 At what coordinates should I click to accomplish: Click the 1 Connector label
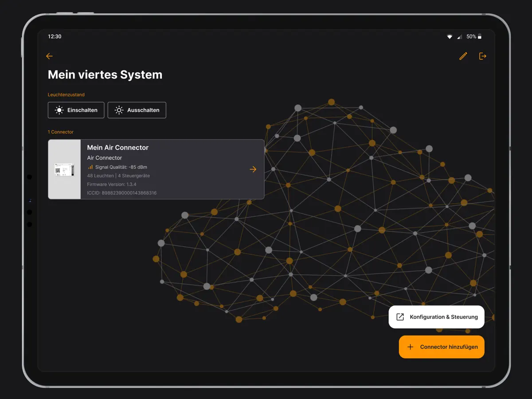click(x=61, y=132)
